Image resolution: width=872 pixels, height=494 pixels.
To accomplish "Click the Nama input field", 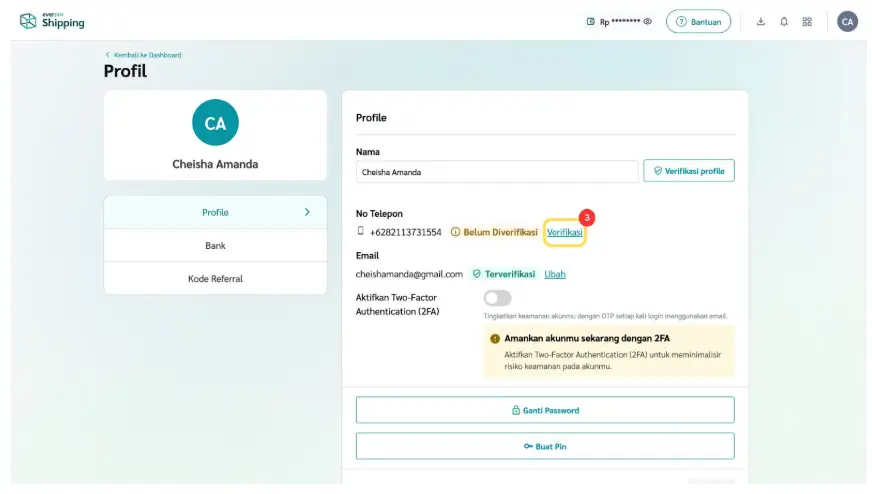I will 496,172.
